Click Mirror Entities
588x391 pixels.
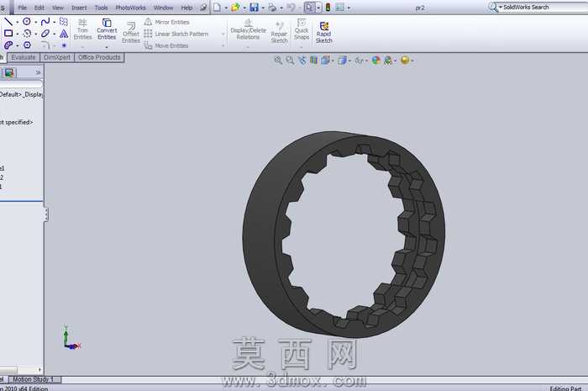(x=167, y=22)
